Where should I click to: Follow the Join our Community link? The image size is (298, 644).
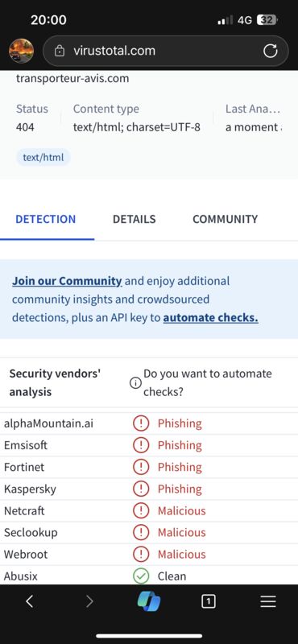[67, 281]
